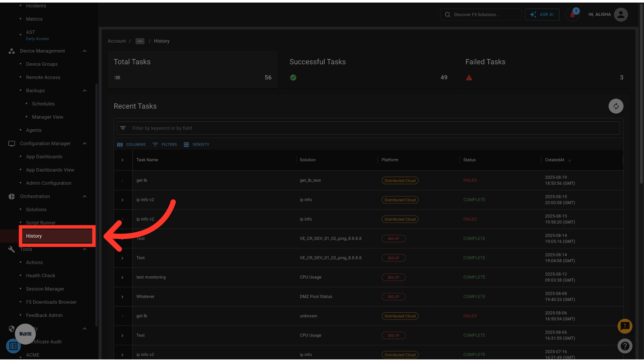644x362 pixels.
Task: Click the yellow feedback chat icon
Action: click(625, 326)
